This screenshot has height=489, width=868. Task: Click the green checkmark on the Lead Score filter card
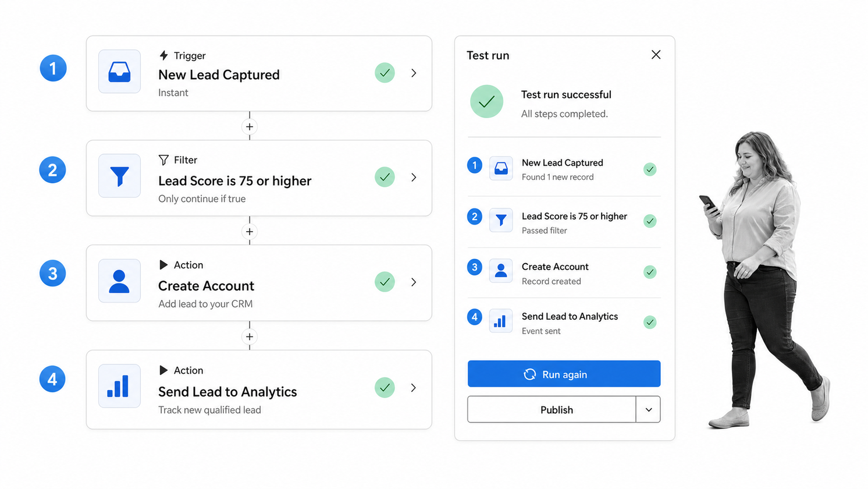click(385, 177)
